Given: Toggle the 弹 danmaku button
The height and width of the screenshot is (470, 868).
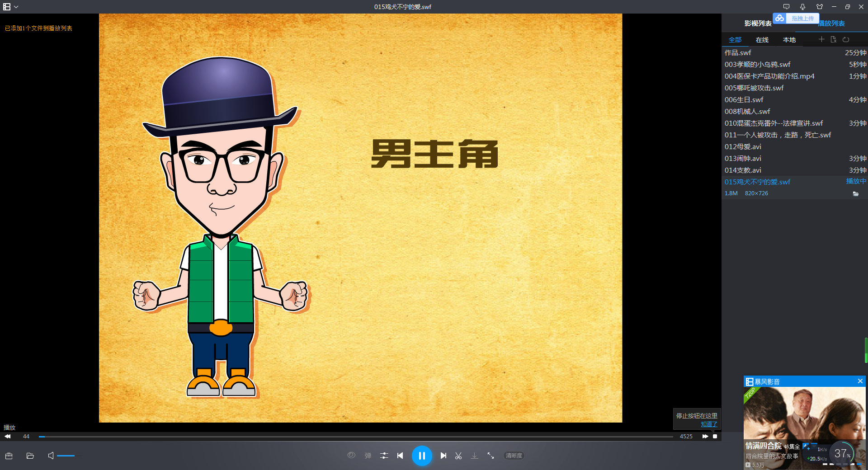Looking at the screenshot, I should [x=368, y=456].
